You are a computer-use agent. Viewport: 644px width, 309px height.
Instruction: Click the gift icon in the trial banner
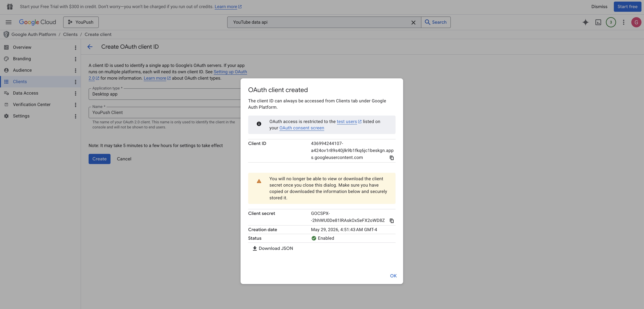pos(10,7)
